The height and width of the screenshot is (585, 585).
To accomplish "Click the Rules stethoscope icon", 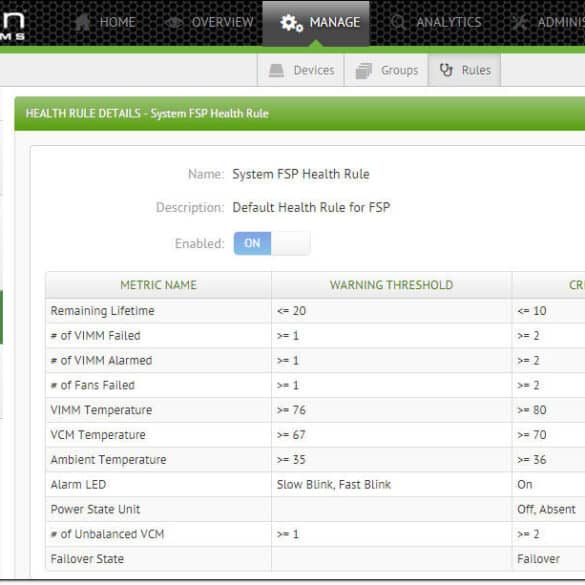I will click(446, 70).
